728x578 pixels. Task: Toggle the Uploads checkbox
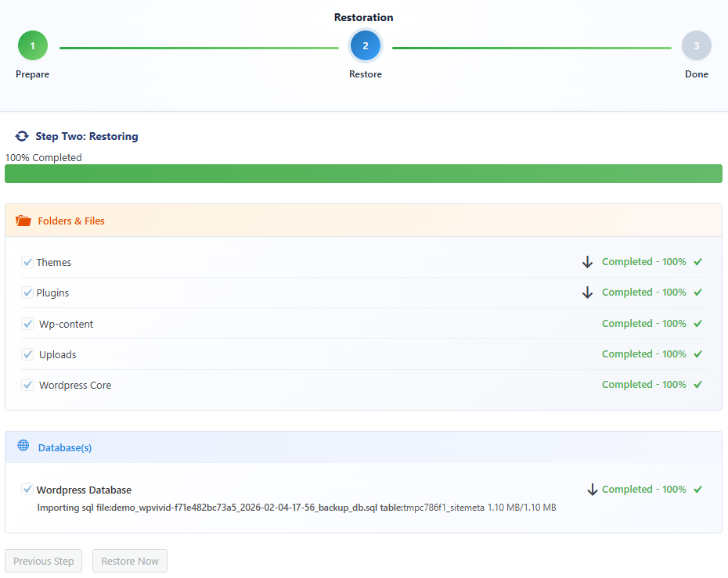tap(27, 354)
